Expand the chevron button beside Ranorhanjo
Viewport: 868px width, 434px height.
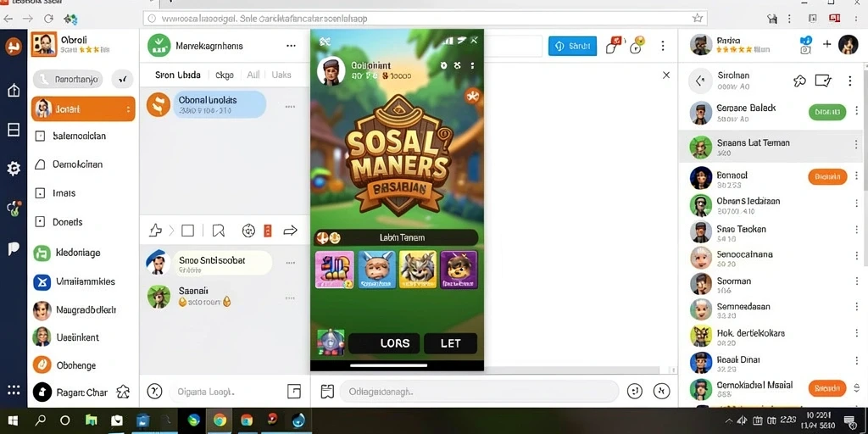click(122, 79)
